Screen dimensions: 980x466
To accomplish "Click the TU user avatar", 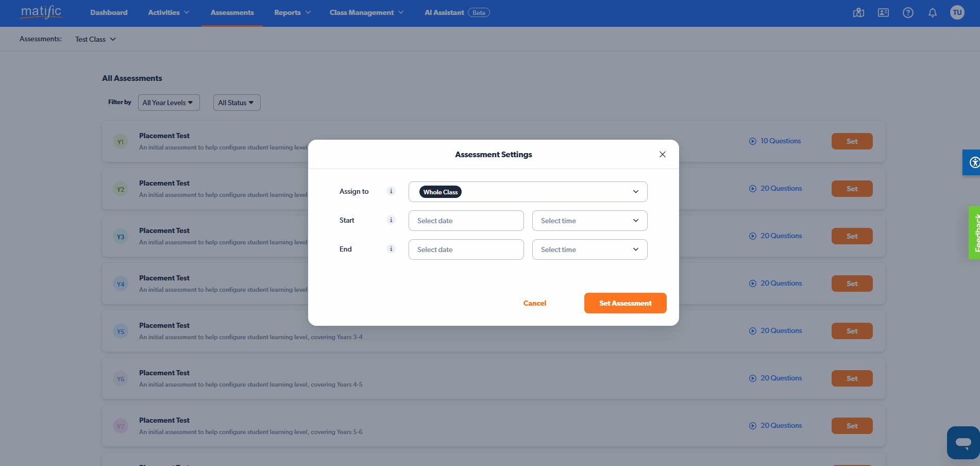I will click(957, 13).
